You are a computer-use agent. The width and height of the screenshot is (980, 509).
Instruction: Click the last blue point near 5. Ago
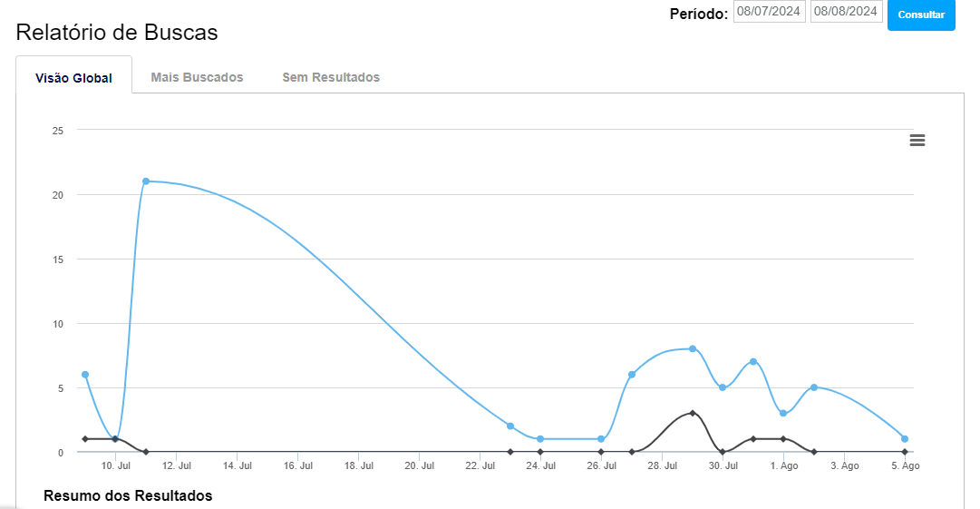click(905, 439)
